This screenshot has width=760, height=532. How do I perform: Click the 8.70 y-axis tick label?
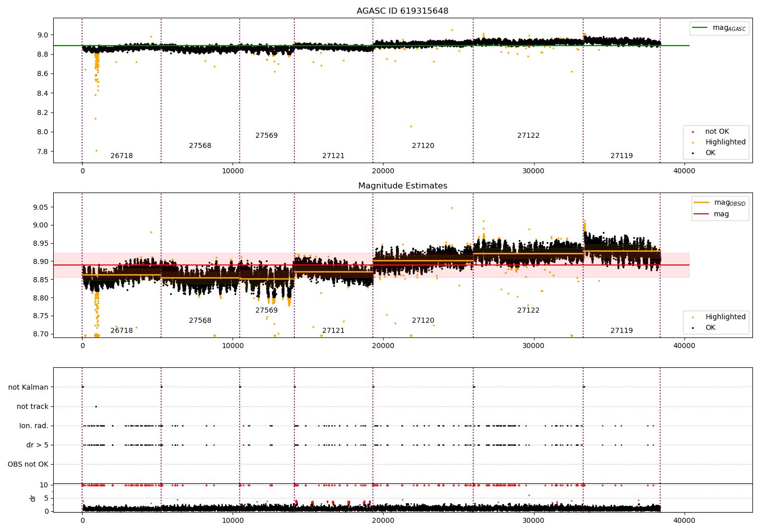pyautogui.click(x=41, y=334)
